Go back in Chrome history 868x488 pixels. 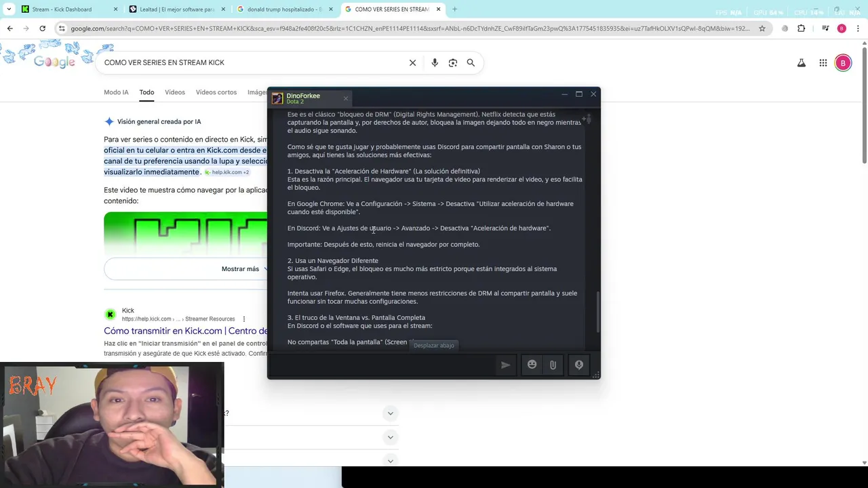tap(9, 28)
